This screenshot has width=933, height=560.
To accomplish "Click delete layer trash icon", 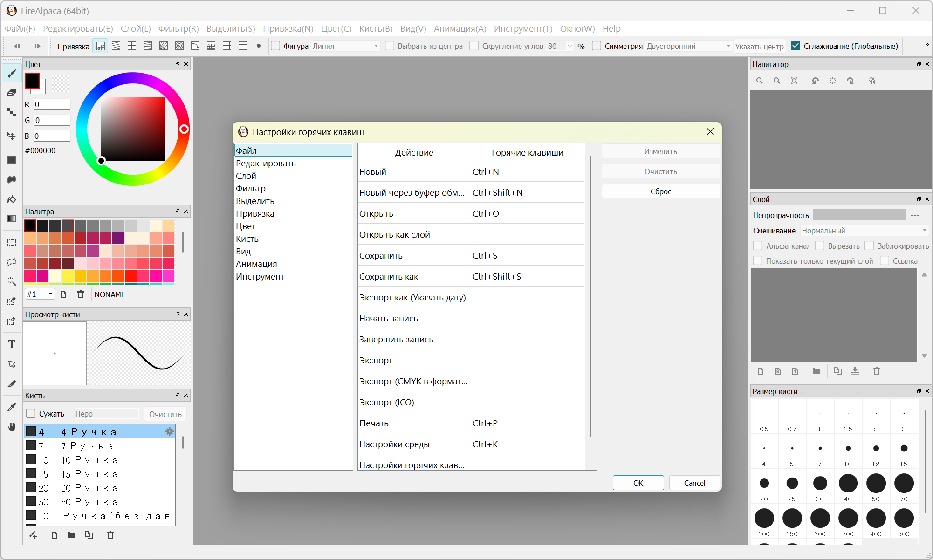I will 877,371.
